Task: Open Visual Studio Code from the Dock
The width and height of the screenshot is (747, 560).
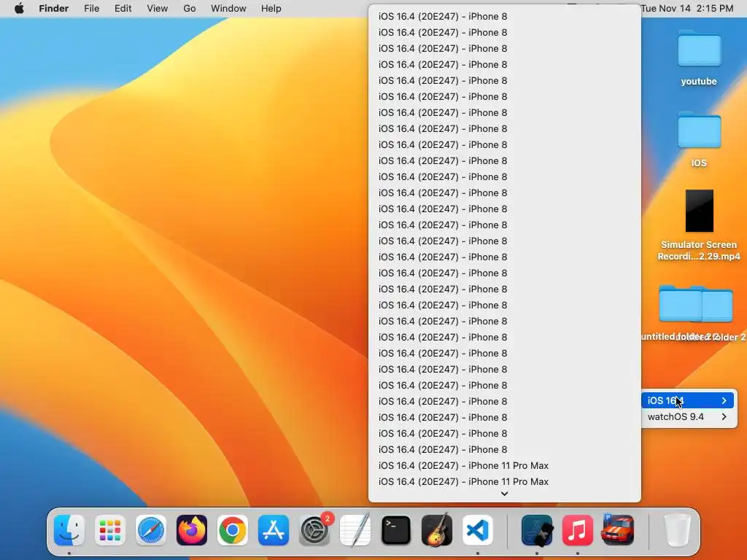Action: pos(478,530)
